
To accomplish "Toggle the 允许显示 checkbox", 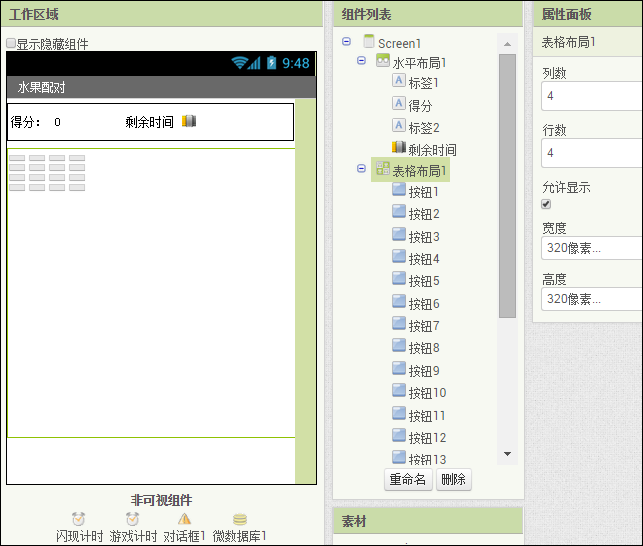I will (546, 204).
